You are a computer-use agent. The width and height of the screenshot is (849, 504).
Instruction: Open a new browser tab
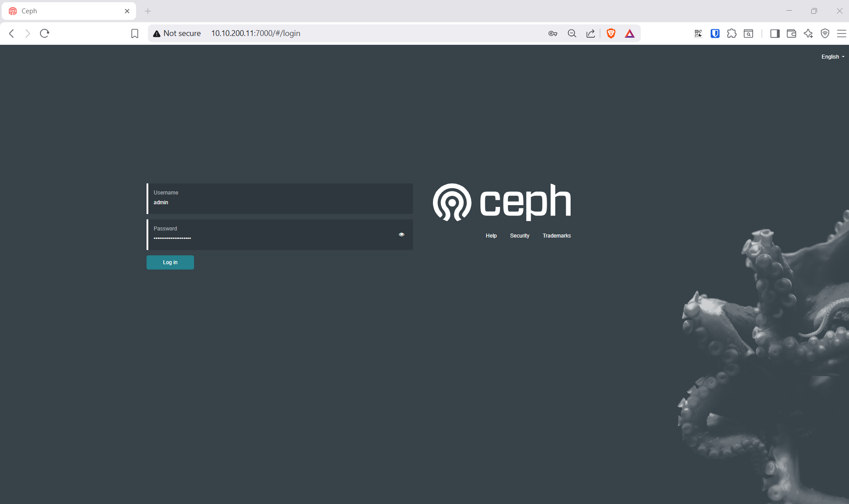click(148, 11)
